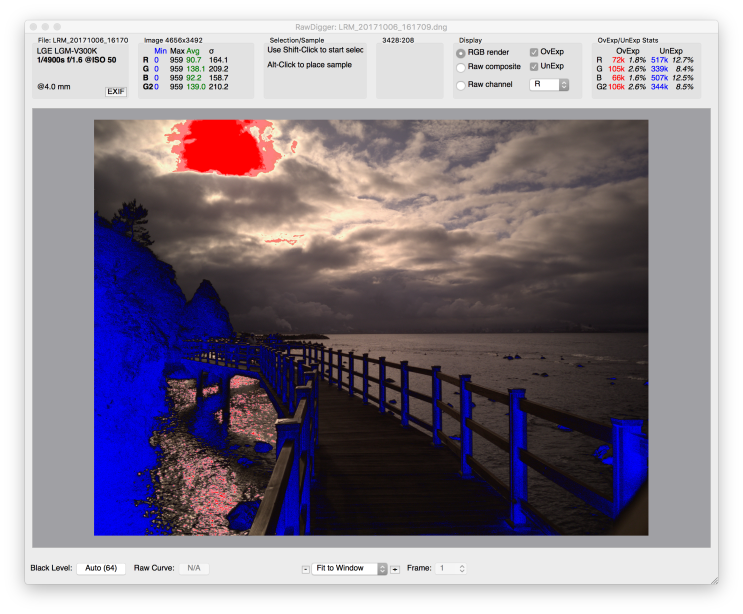Click the Black Level Auto (64) button

tap(101, 568)
